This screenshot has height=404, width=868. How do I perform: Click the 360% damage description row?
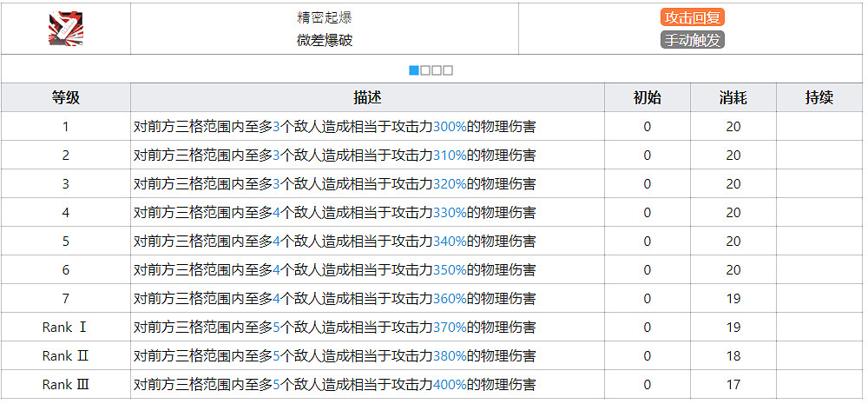coord(367,298)
